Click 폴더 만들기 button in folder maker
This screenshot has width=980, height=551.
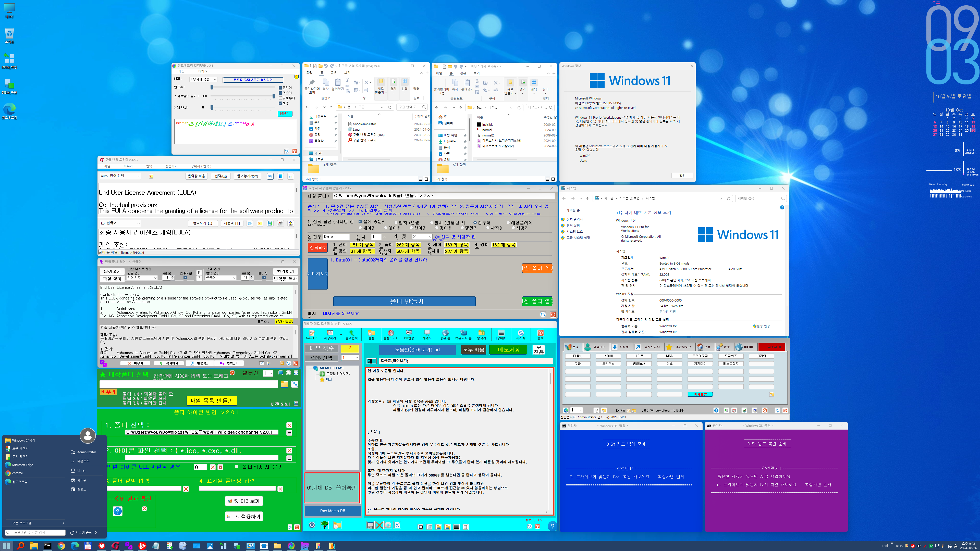click(x=405, y=301)
